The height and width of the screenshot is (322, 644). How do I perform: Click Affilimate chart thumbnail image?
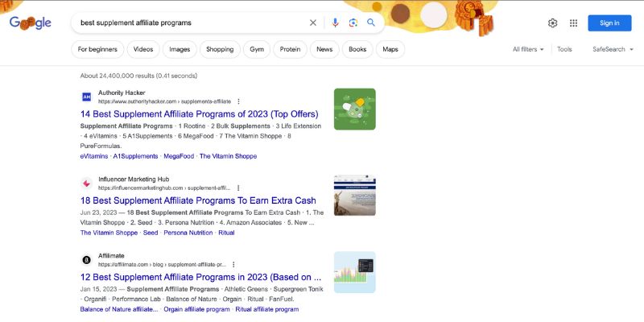point(355,272)
